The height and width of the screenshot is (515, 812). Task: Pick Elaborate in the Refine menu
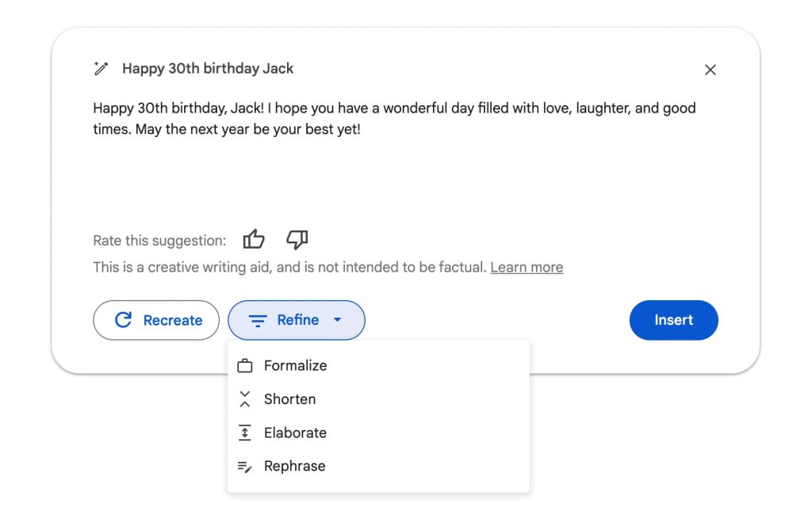(x=295, y=433)
